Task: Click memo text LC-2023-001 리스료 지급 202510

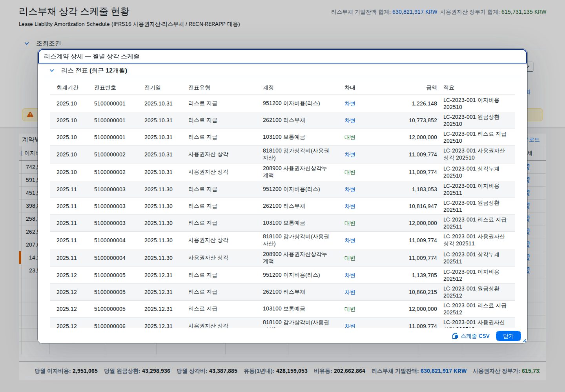Action: click(x=475, y=137)
